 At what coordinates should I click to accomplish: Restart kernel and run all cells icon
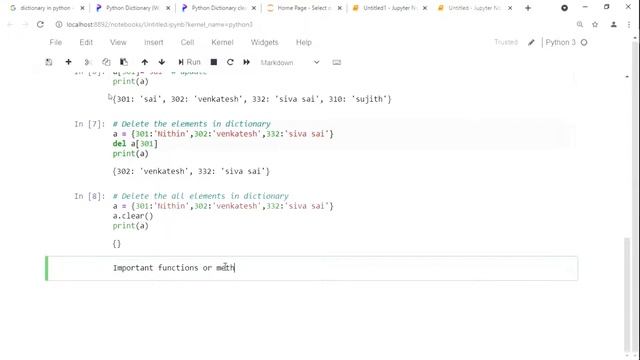click(247, 62)
